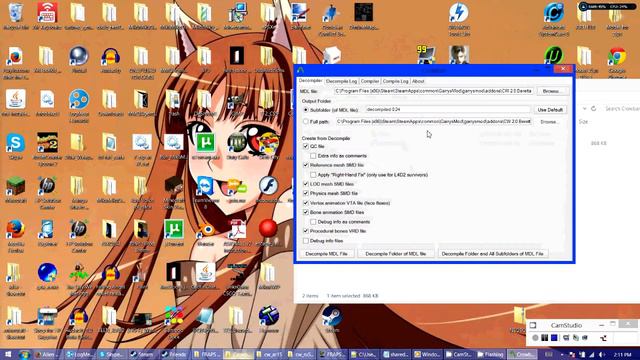Click Browse button next to Full path

coord(550,122)
